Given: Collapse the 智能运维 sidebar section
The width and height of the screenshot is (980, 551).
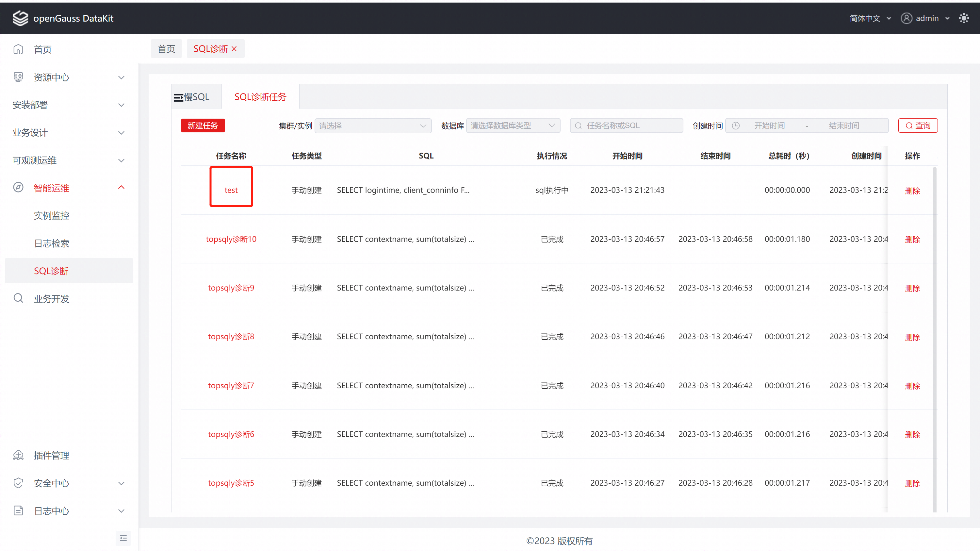Looking at the screenshot, I should tap(121, 188).
